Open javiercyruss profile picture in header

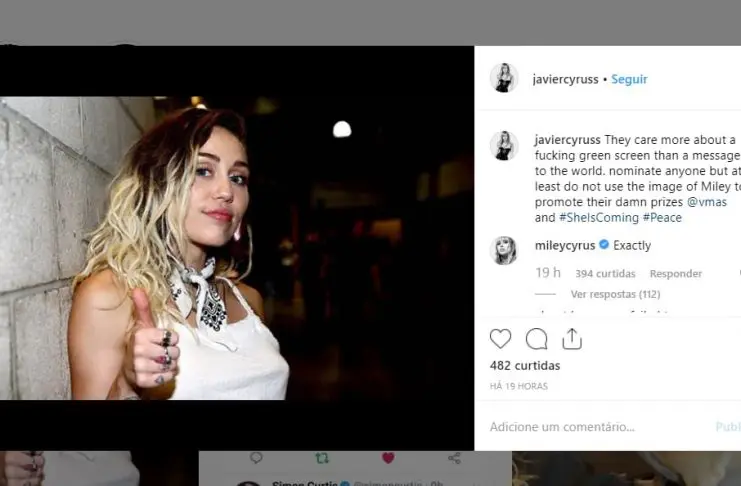pyautogui.click(x=504, y=78)
